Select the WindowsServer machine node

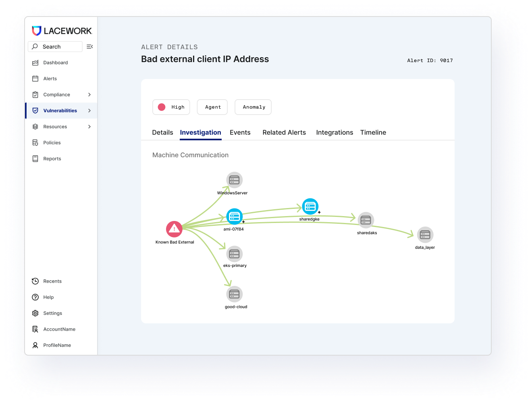point(234,180)
